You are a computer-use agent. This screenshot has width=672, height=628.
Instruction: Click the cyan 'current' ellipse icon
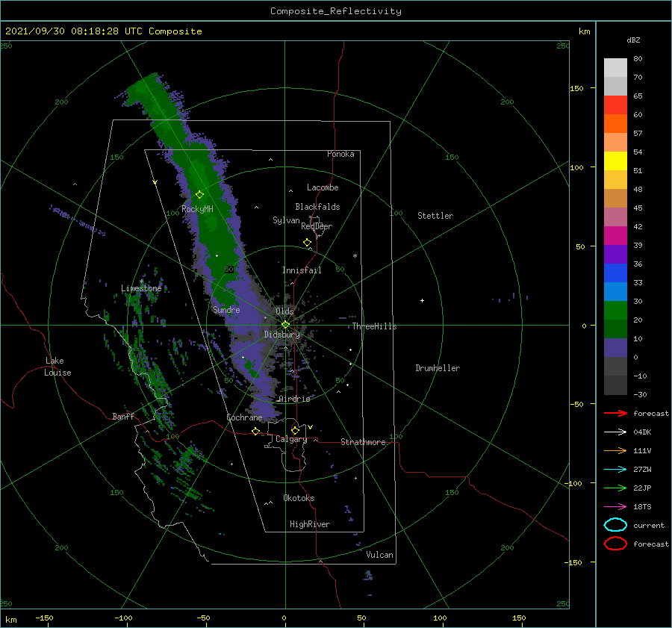point(615,525)
